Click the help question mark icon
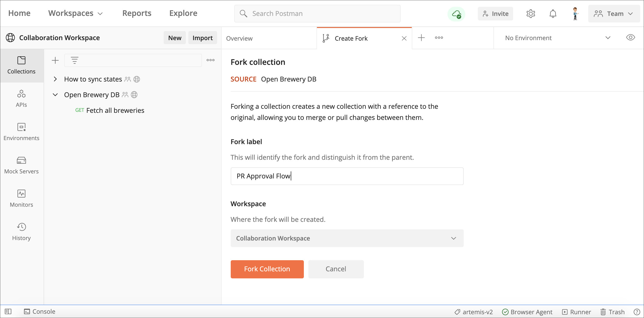Image resolution: width=644 pixels, height=318 pixels. click(x=637, y=312)
